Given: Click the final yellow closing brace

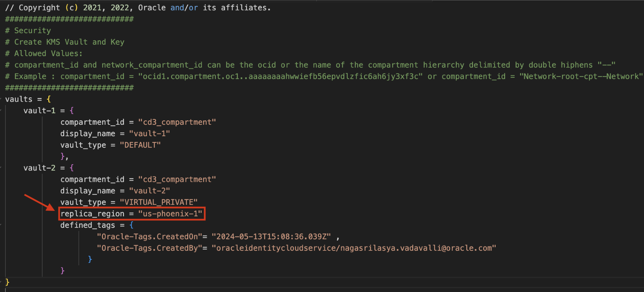Looking at the screenshot, I should (x=7, y=282).
